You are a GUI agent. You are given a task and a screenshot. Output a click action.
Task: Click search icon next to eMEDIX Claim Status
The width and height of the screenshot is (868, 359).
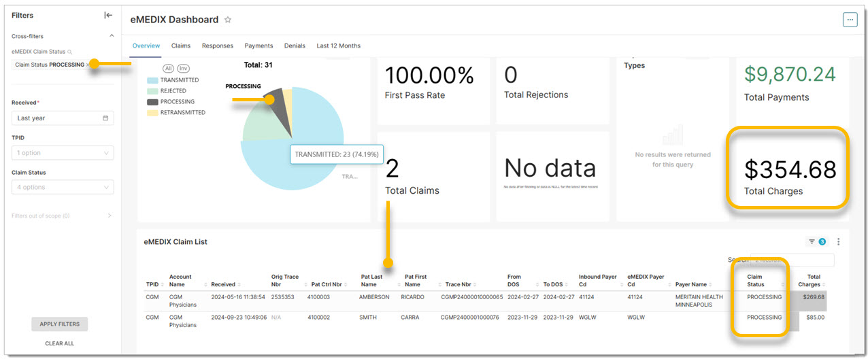[70, 52]
